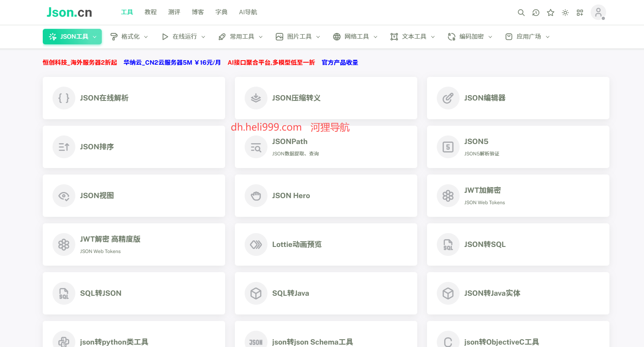Expand the 在线运行 dropdown

click(x=183, y=37)
